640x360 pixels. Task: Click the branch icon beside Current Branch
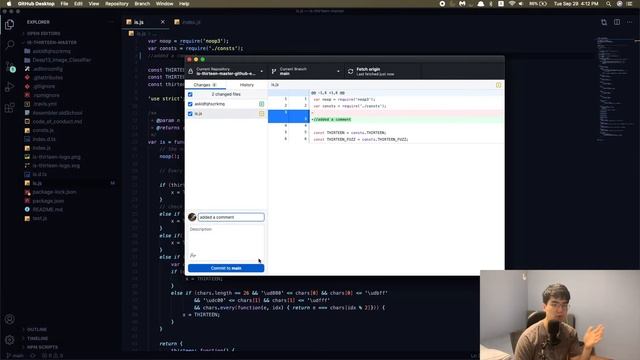(x=273, y=71)
